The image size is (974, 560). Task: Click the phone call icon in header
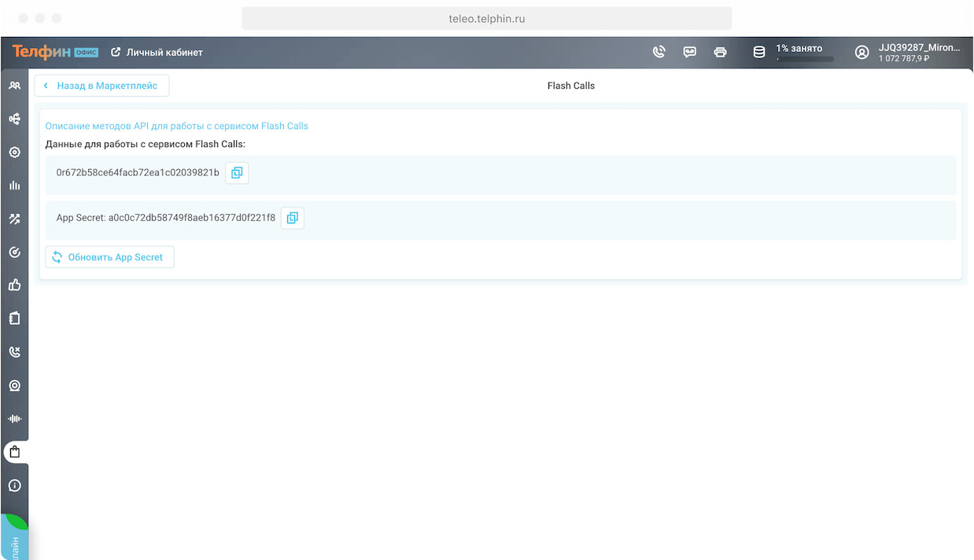659,52
